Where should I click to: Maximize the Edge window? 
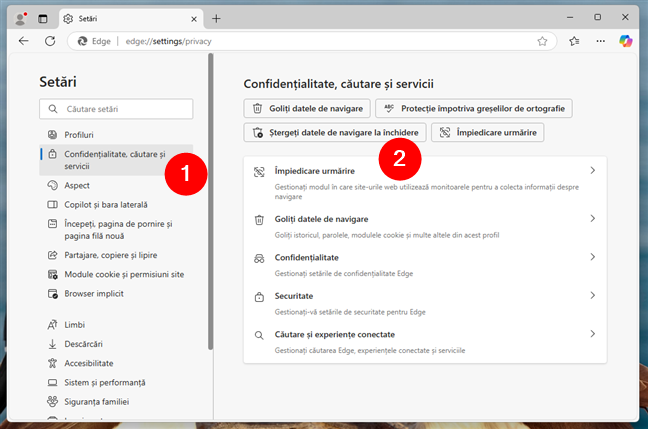click(x=598, y=17)
